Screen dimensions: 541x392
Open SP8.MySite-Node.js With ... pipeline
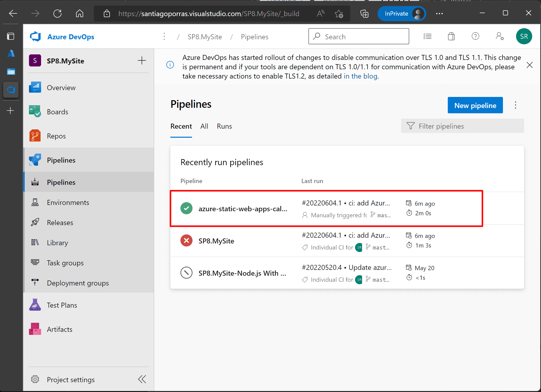point(242,273)
